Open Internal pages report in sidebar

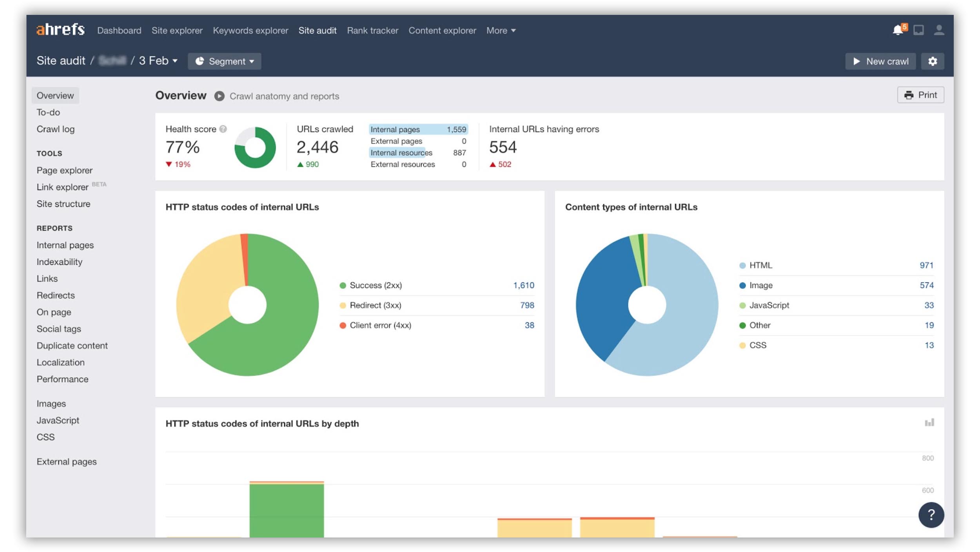[x=65, y=245]
